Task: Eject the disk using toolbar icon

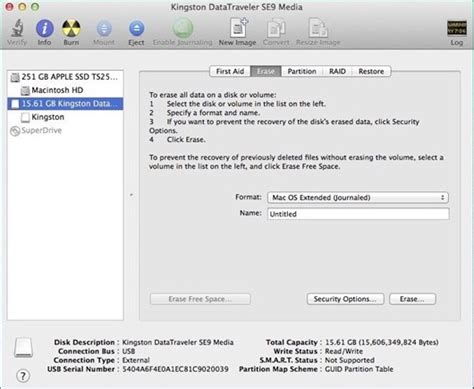Action: point(136,28)
